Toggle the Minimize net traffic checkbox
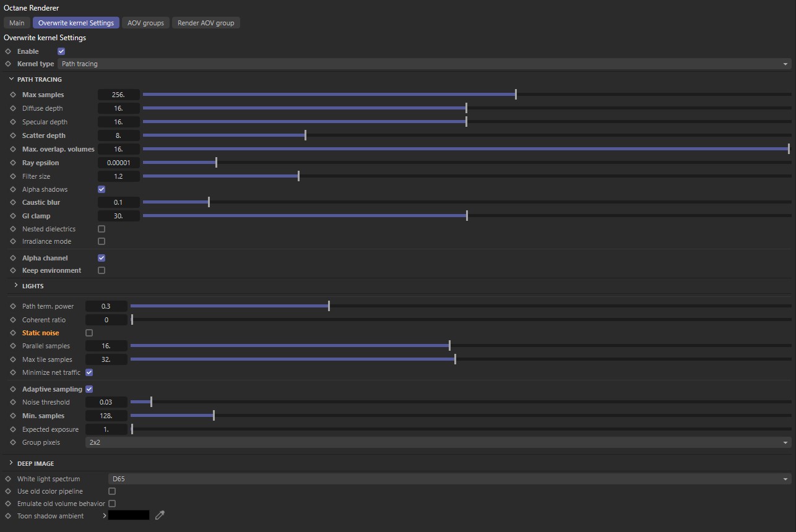796x532 pixels. (x=89, y=372)
